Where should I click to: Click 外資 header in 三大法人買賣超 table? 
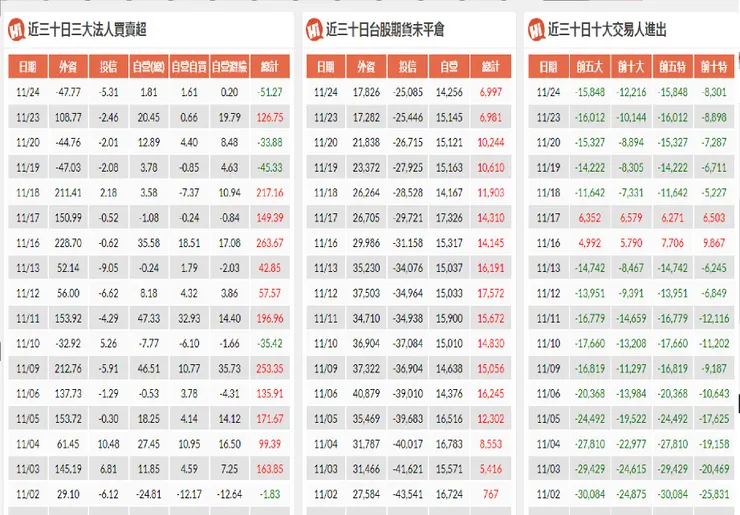[68, 67]
